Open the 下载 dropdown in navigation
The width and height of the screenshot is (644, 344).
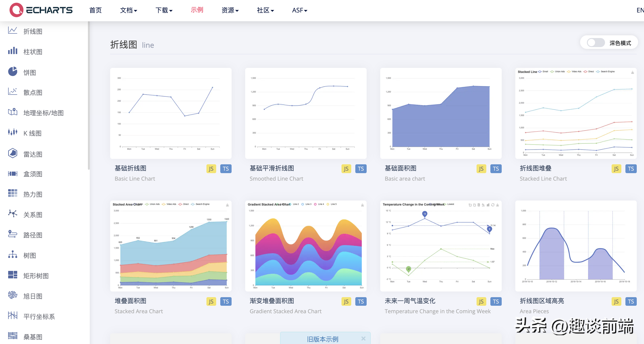164,10
